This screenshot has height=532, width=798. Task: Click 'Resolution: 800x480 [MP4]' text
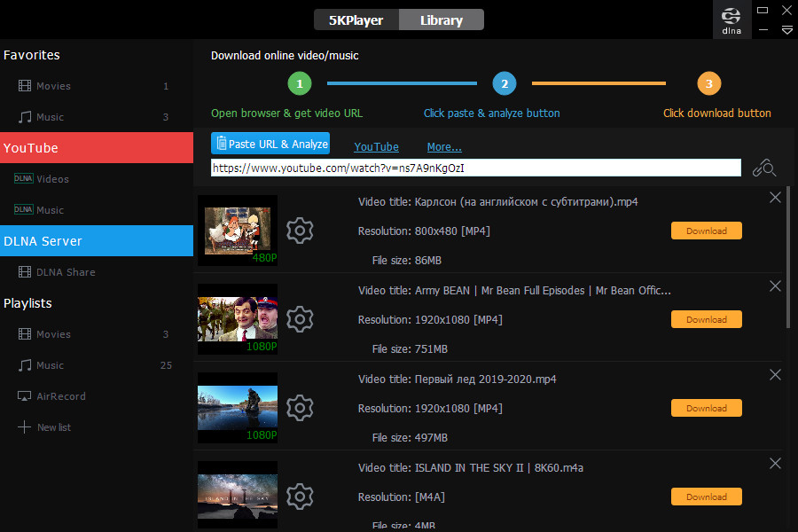click(x=424, y=231)
